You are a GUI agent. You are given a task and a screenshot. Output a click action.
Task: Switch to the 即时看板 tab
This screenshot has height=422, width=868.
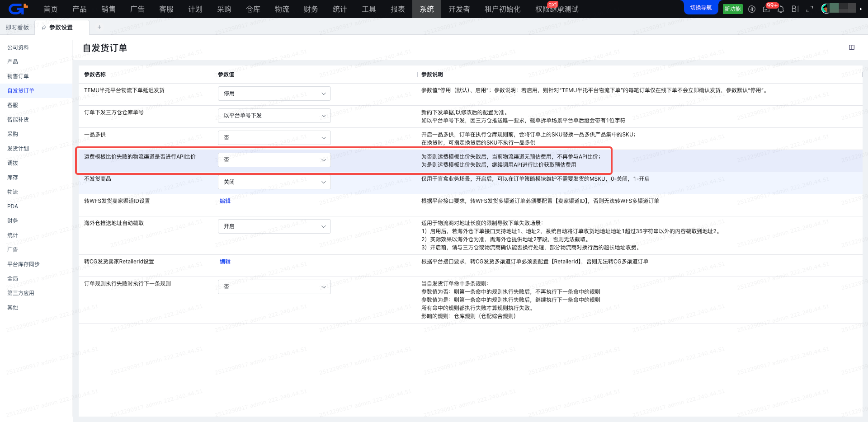(17, 28)
